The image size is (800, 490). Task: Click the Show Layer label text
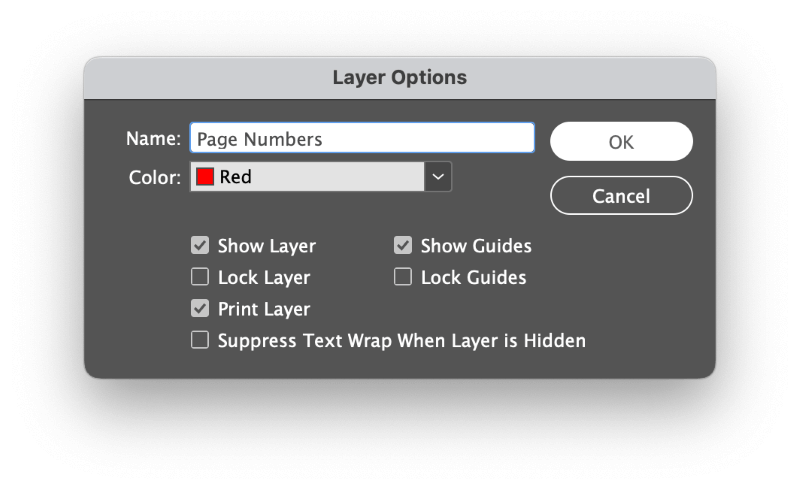pos(267,246)
